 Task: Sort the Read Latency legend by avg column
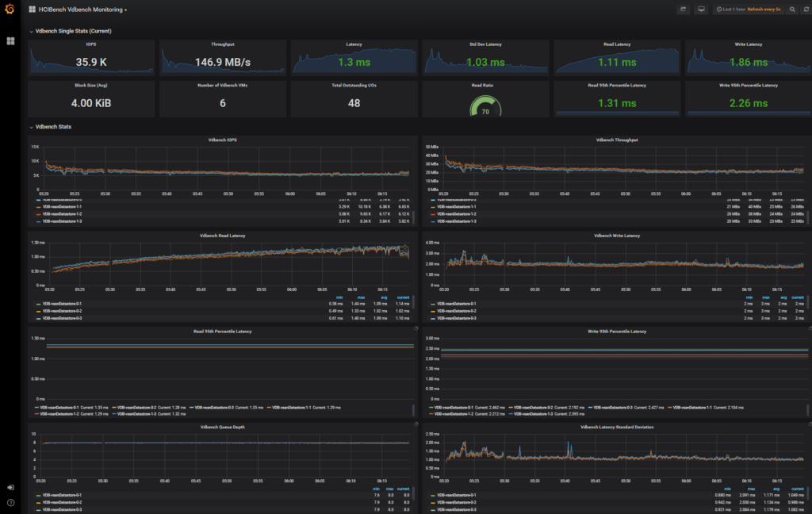(x=381, y=298)
